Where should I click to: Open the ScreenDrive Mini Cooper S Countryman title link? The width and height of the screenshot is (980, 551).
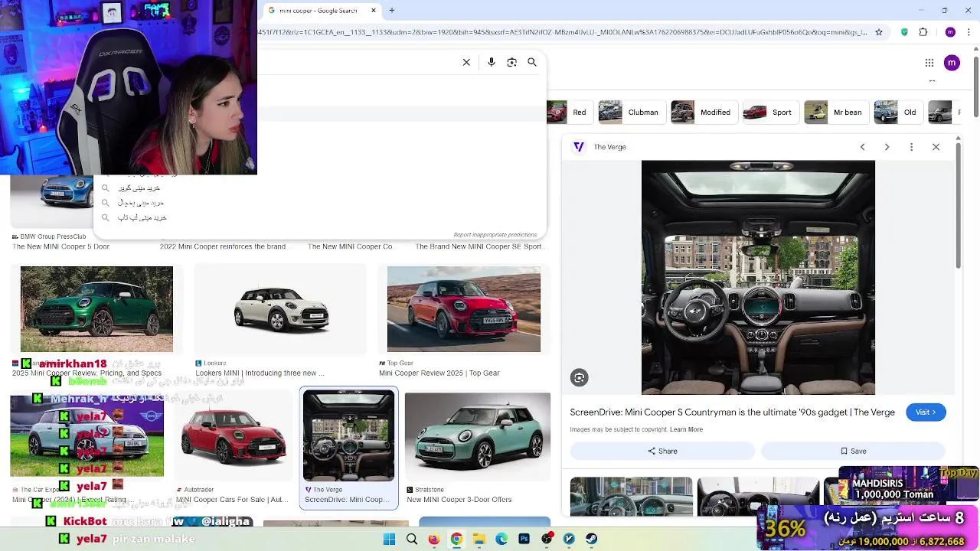[x=732, y=412]
